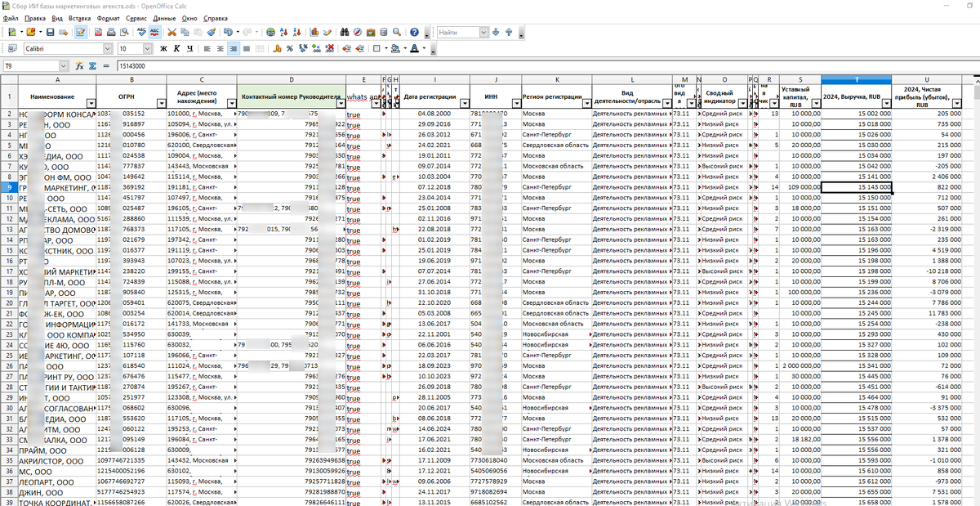Add decimal place icon
This screenshot has width=980, height=506.
click(316, 48)
